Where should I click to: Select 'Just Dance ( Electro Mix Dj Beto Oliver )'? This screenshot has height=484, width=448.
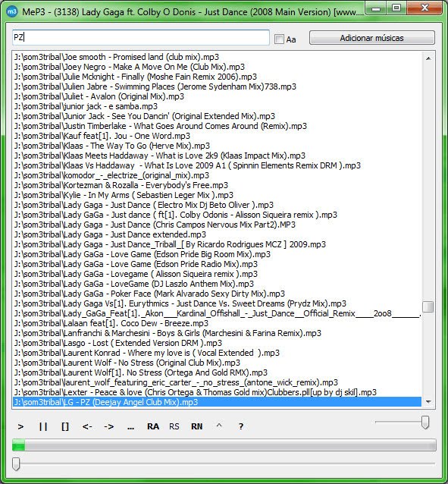[218, 206]
